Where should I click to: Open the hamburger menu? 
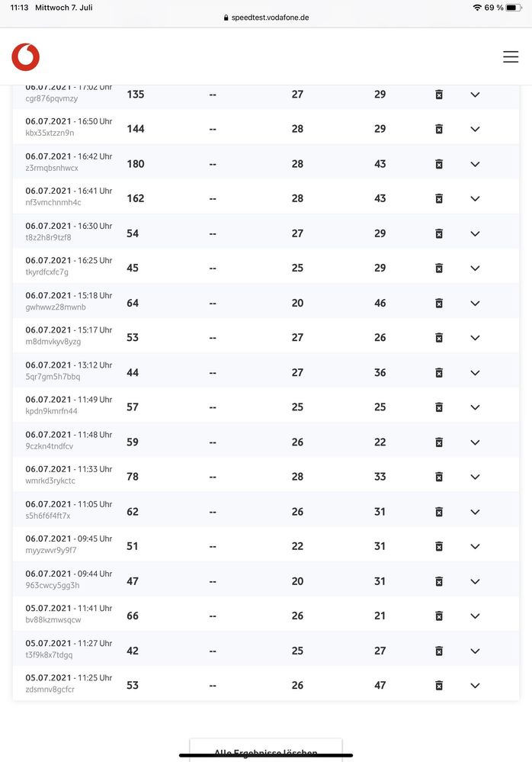[511, 57]
